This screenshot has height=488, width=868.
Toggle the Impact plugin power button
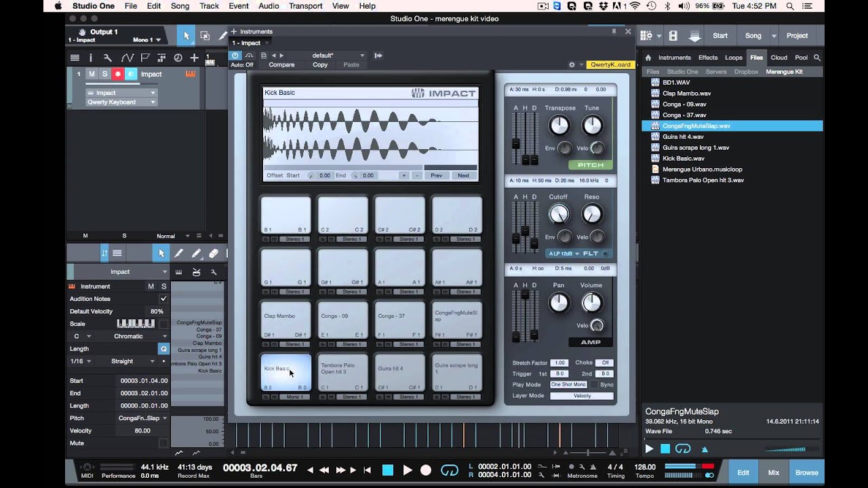(235, 56)
